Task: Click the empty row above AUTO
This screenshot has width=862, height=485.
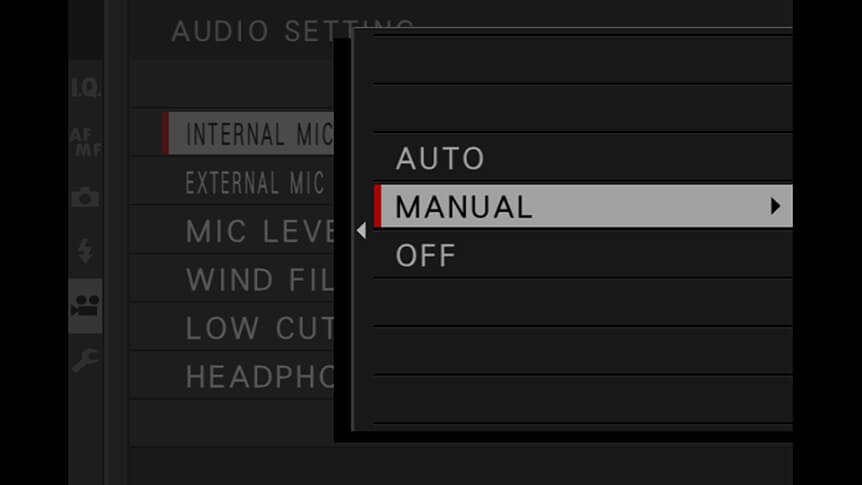Action: (583, 109)
